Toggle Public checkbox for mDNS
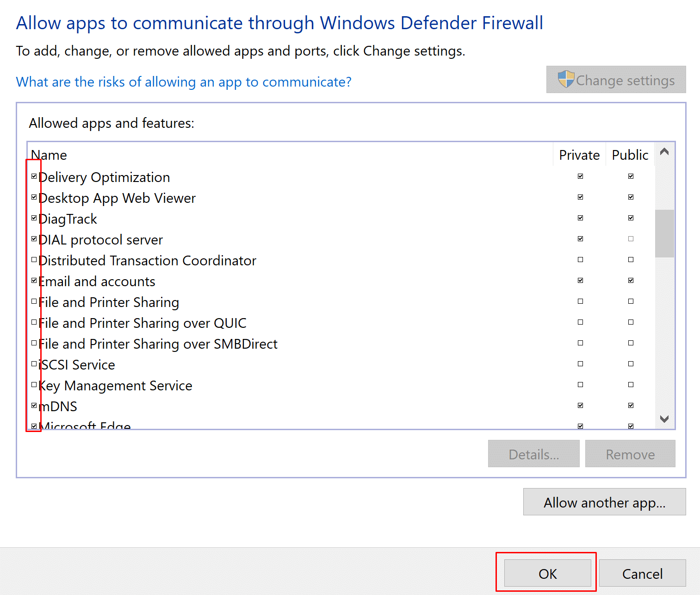The height and width of the screenshot is (595, 700). pyautogui.click(x=631, y=406)
